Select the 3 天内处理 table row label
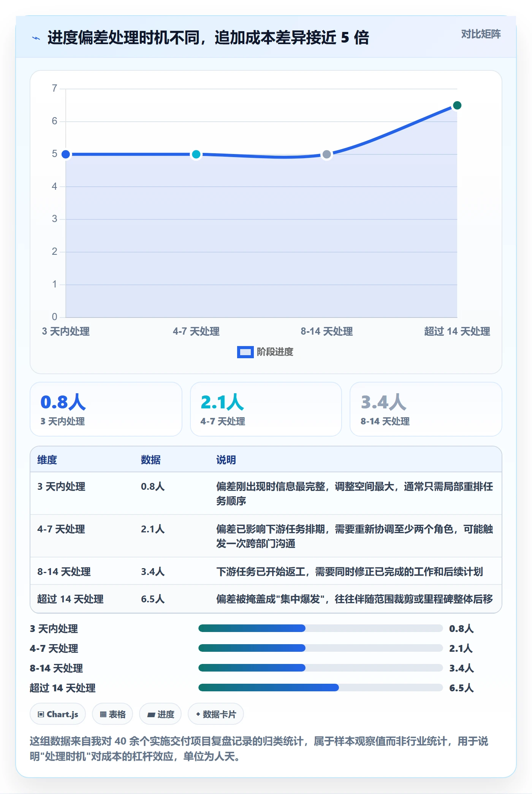Viewport: 532px width, 794px height. (x=61, y=486)
